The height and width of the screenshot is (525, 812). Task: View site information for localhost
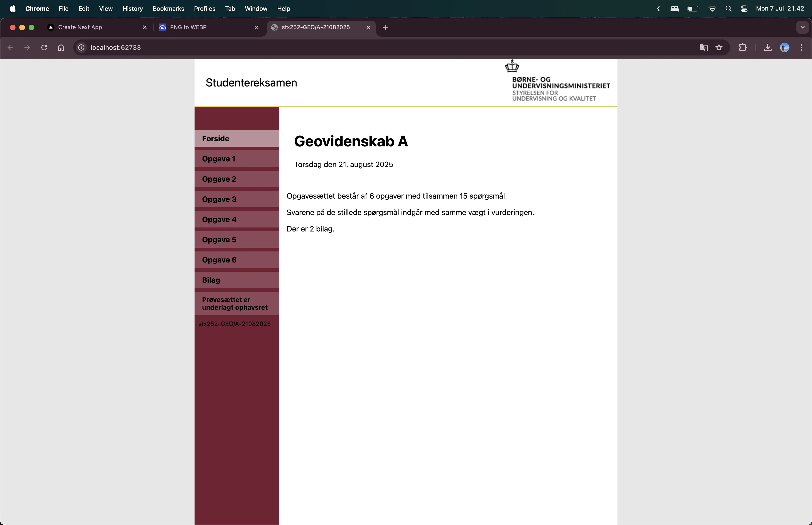coord(81,47)
